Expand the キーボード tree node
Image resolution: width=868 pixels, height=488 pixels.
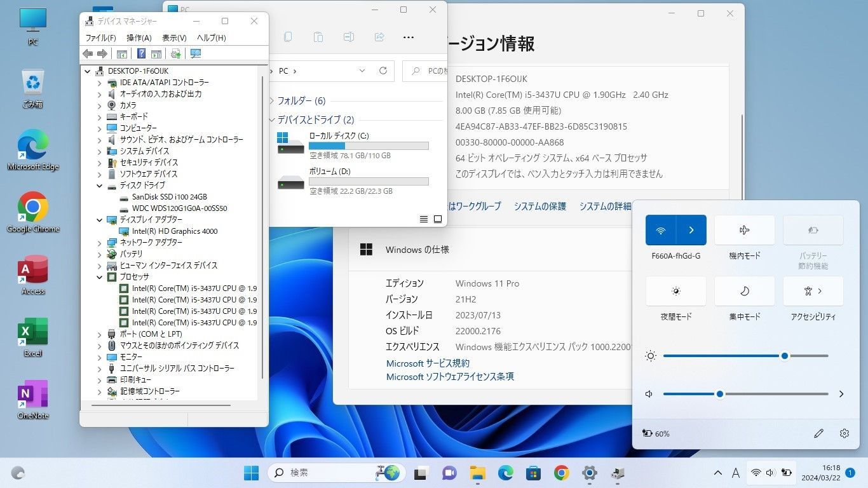click(100, 117)
